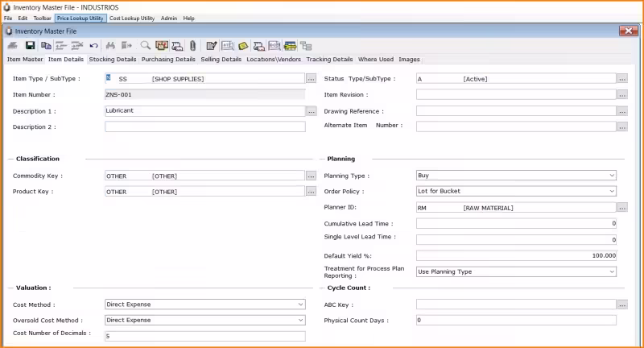Expand the Planning Type dropdown
The height and width of the screenshot is (348, 644).
pyautogui.click(x=612, y=176)
